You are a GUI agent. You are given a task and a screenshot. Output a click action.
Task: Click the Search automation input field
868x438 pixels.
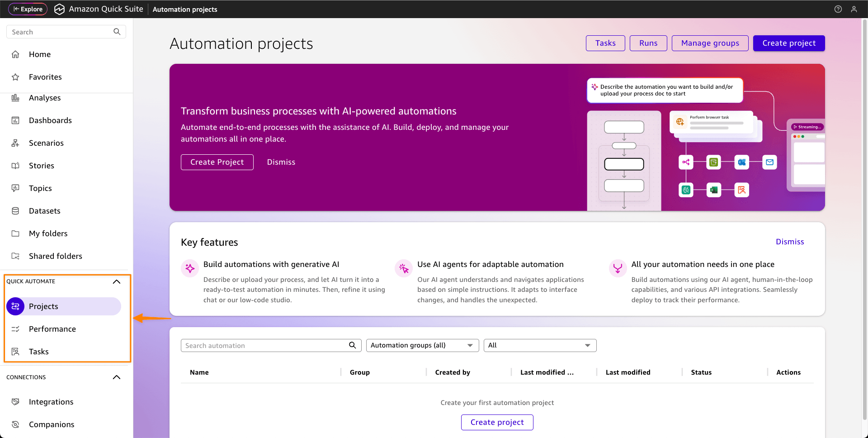[x=264, y=345]
